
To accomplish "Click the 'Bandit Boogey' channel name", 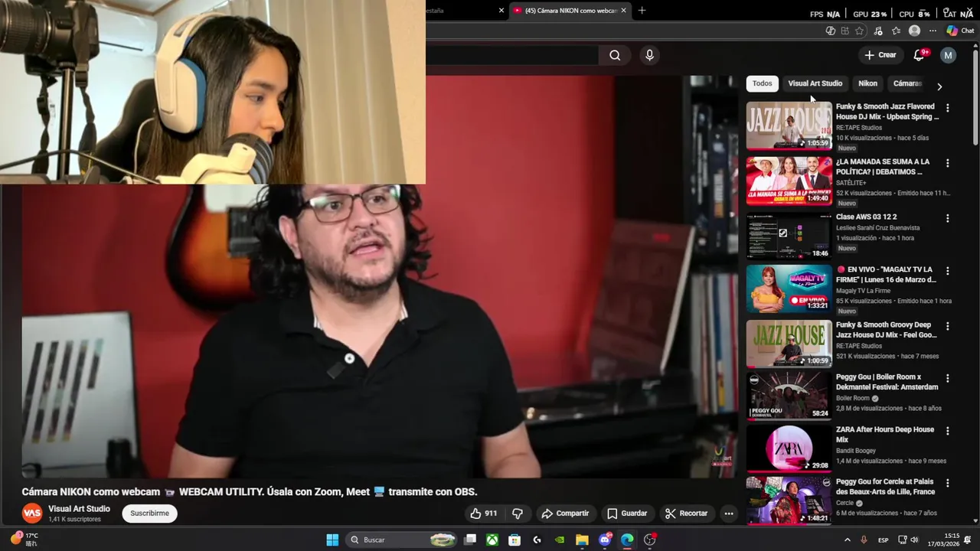I will (x=856, y=451).
